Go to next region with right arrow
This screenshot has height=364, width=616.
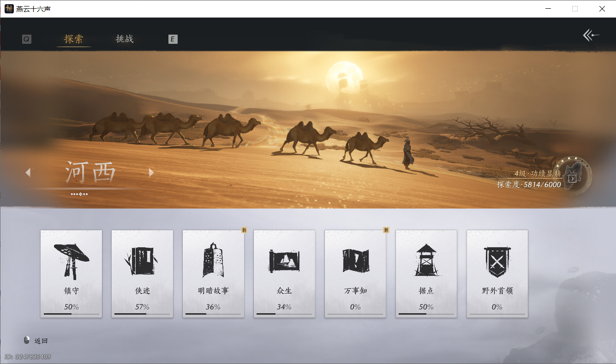point(151,173)
